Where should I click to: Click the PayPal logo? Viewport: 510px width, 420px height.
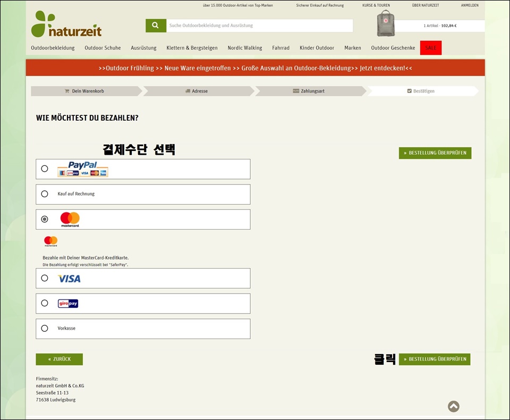click(x=83, y=169)
